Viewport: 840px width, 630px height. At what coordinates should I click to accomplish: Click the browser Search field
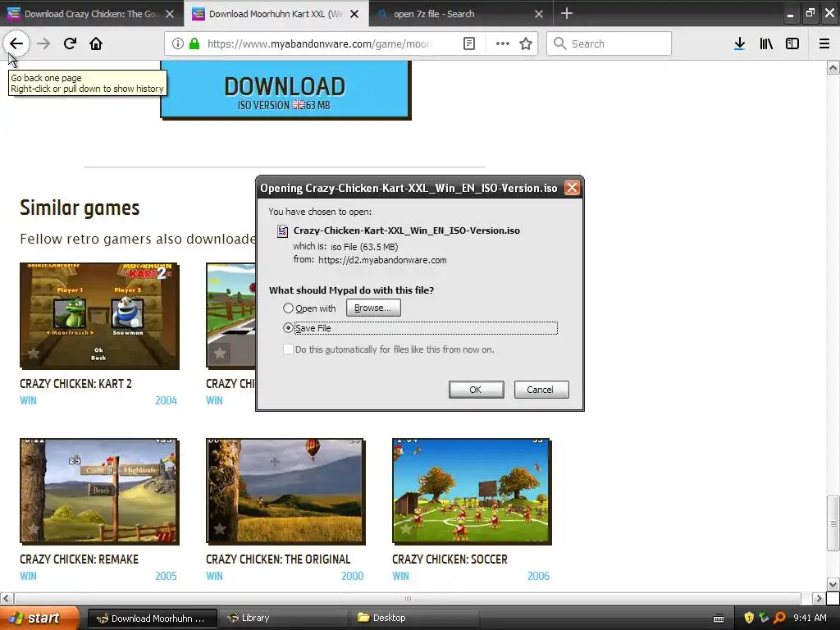click(x=609, y=43)
